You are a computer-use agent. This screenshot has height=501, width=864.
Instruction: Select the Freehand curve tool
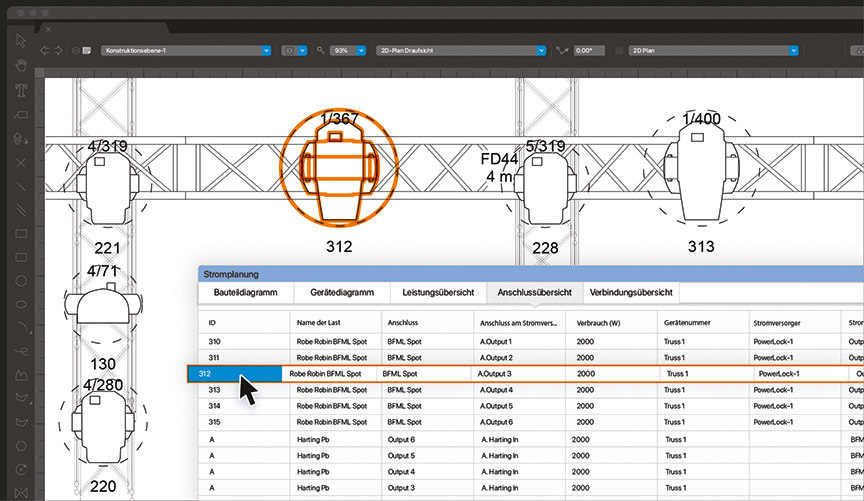[21, 351]
